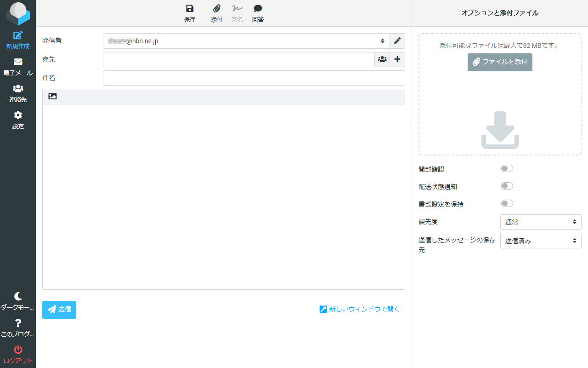This screenshot has width=588, height=368.
Task: Add contacts from address book icon
Action: [x=382, y=59]
